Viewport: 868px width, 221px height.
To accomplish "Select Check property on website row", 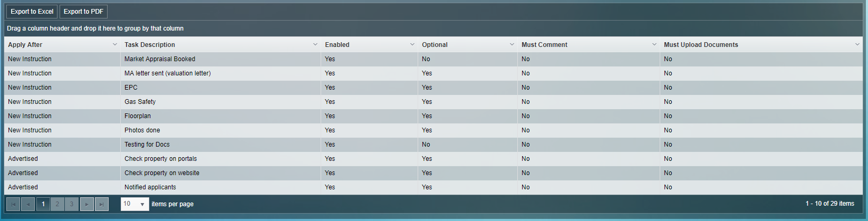I will [162, 173].
